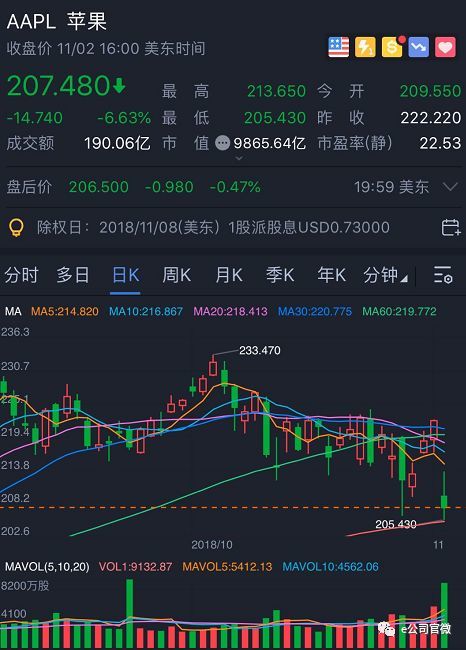The width and height of the screenshot is (466, 650).
Task: Select the 月K chart tab
Action: pyautogui.click(x=228, y=275)
